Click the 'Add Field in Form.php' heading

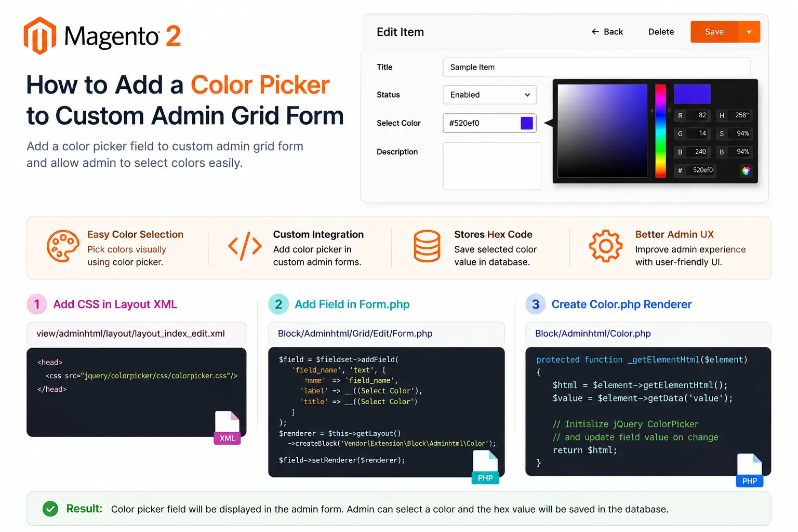click(x=352, y=304)
